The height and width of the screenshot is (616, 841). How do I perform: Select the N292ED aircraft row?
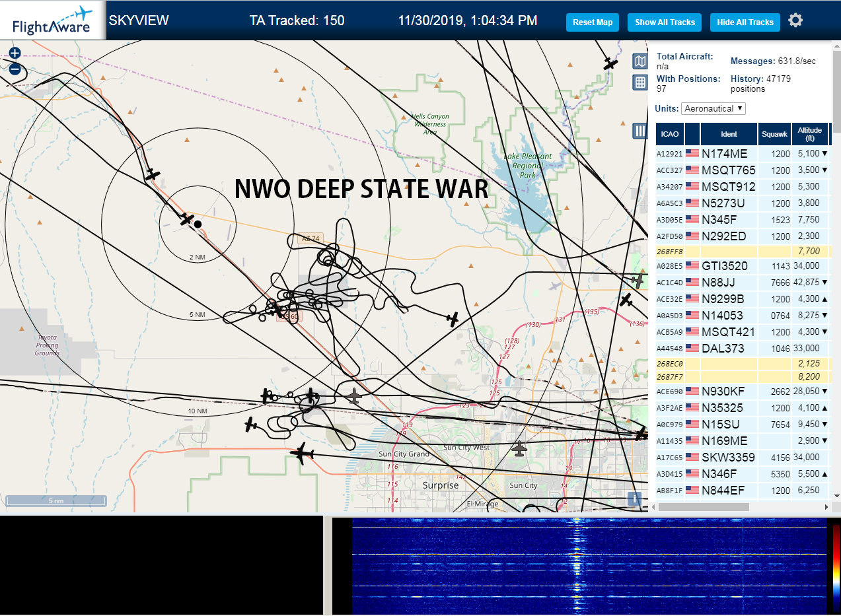pyautogui.click(x=743, y=236)
